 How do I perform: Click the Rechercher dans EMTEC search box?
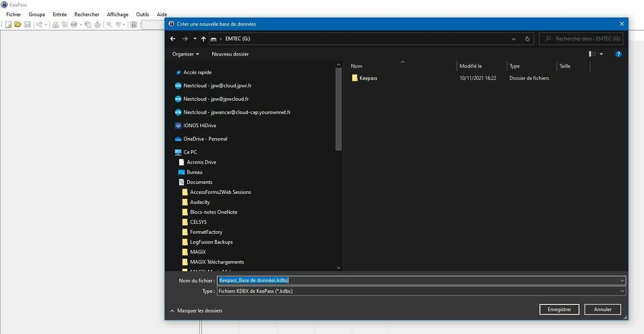(581, 38)
